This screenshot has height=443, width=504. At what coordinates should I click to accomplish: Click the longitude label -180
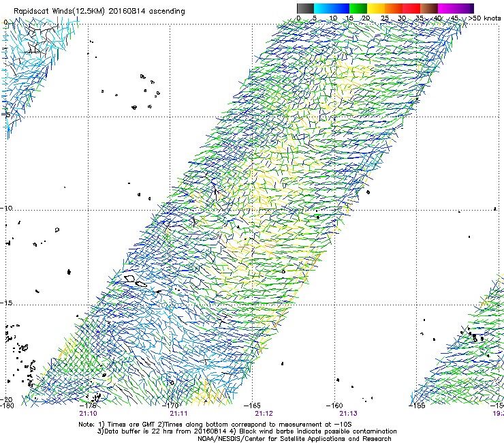point(7,406)
